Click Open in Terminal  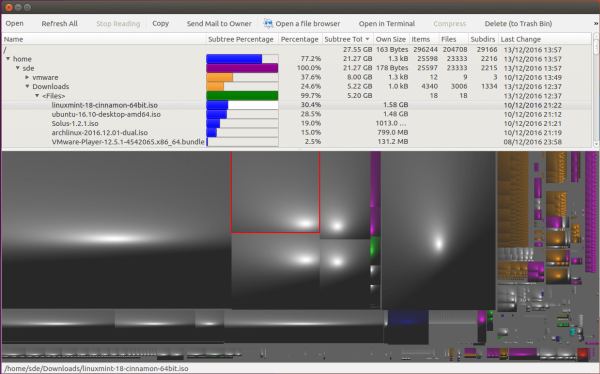[x=387, y=23]
